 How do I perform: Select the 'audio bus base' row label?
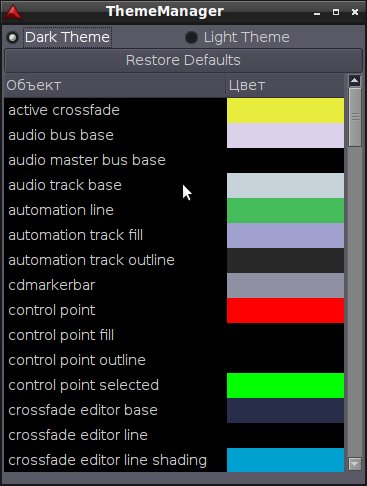pyautogui.click(x=61, y=135)
